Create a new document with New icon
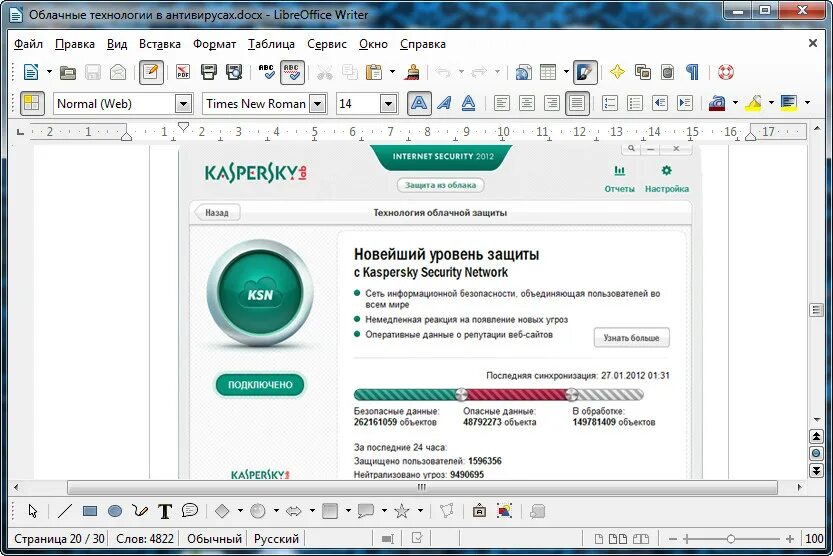The height and width of the screenshot is (556, 833). click(31, 72)
